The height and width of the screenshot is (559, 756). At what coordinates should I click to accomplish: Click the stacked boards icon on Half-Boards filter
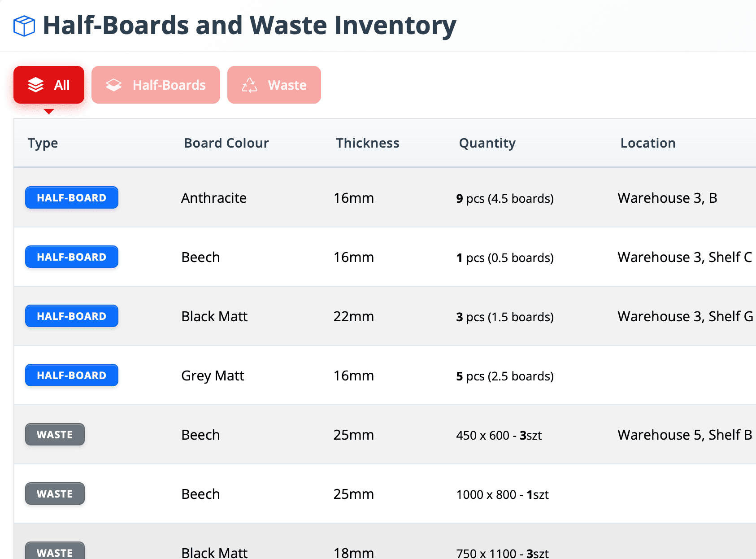(113, 84)
